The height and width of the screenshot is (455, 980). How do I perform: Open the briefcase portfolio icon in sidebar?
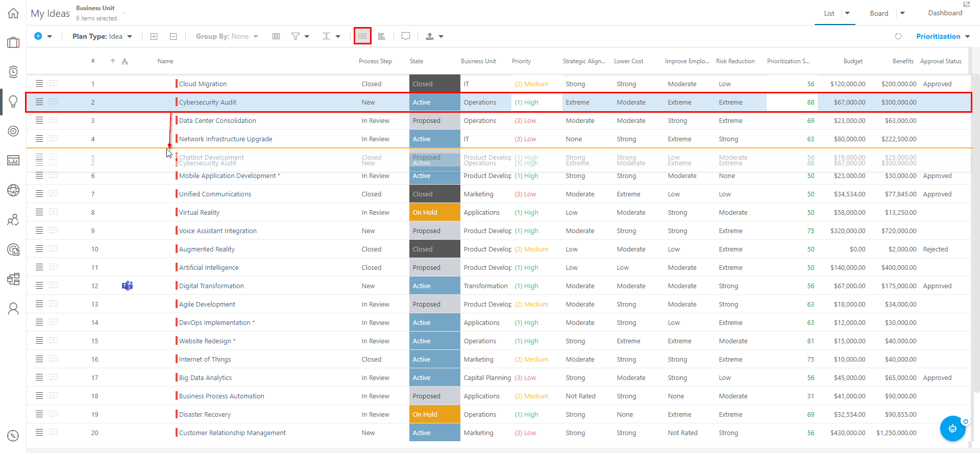click(13, 42)
